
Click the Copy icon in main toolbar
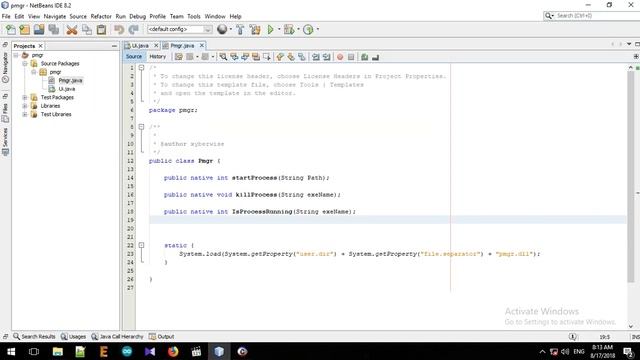tap(87, 29)
